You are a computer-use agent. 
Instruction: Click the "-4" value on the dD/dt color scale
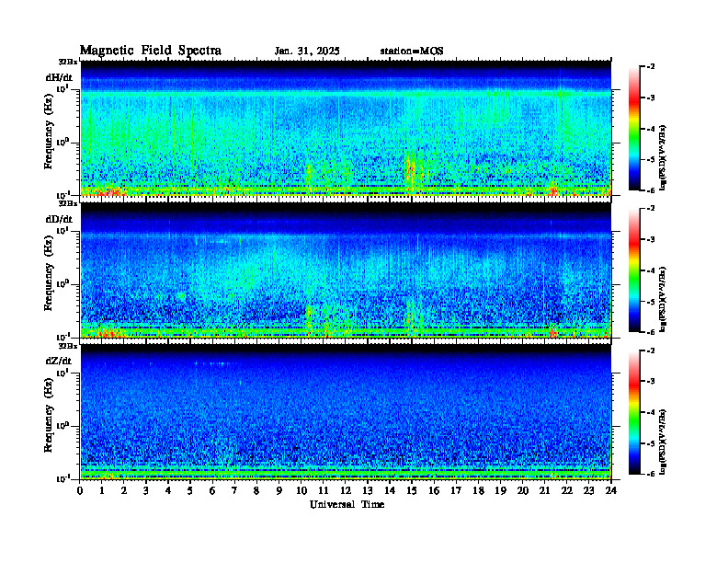click(651, 270)
